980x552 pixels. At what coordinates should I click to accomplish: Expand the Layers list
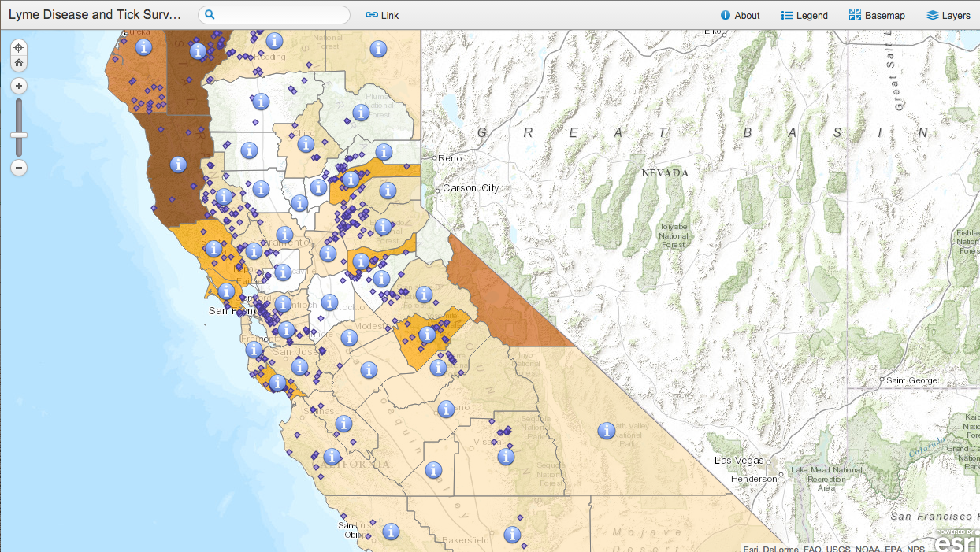click(948, 15)
